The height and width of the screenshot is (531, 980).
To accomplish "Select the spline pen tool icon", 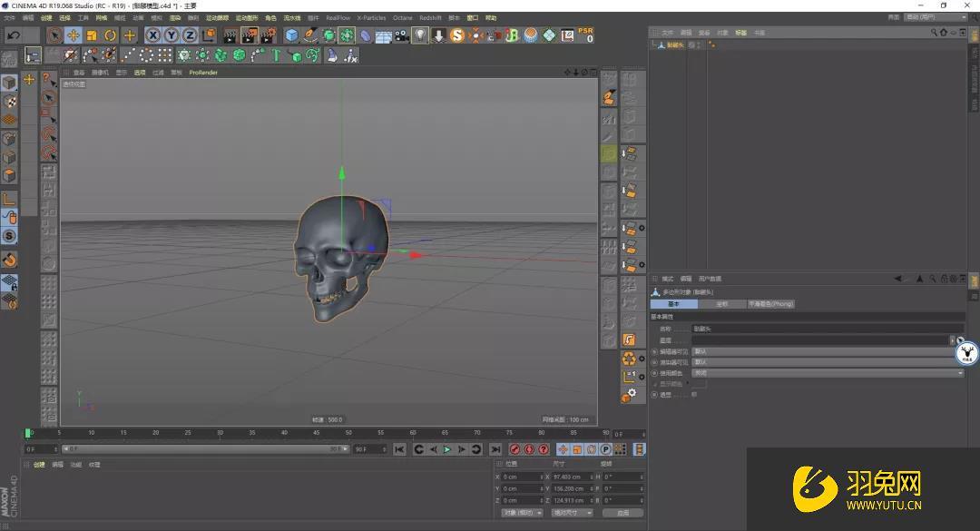I will [x=309, y=34].
